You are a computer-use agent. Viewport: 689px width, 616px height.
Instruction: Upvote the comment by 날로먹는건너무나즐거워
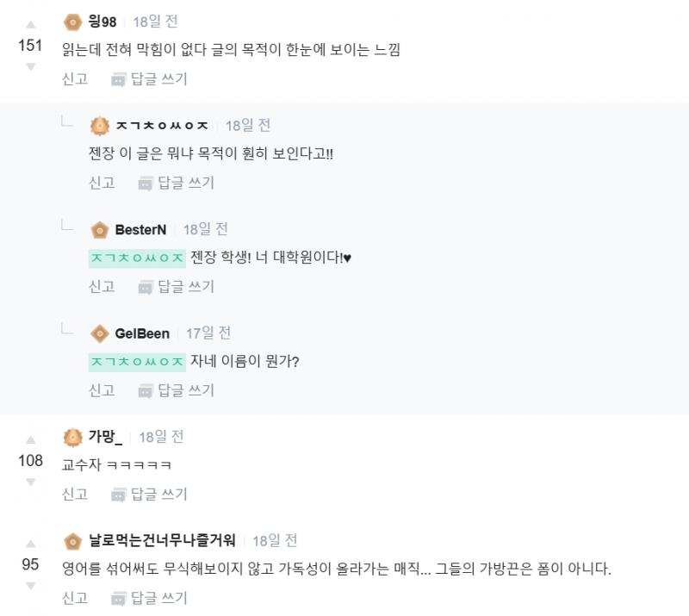(x=31, y=544)
